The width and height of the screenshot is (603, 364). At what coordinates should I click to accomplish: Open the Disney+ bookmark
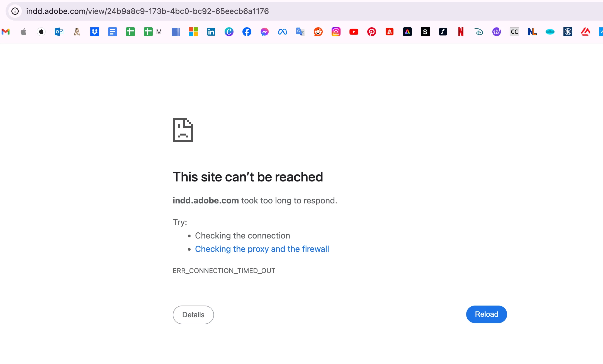pyautogui.click(x=478, y=32)
